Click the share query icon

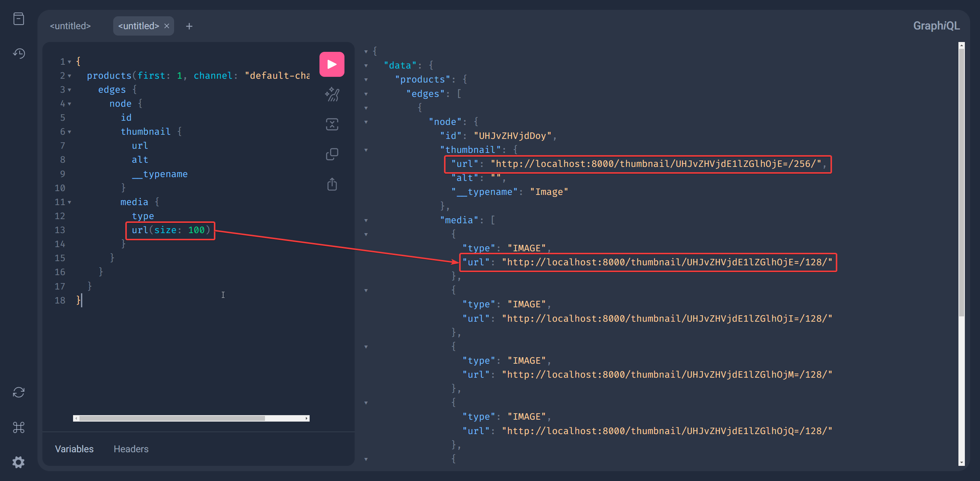tap(332, 184)
